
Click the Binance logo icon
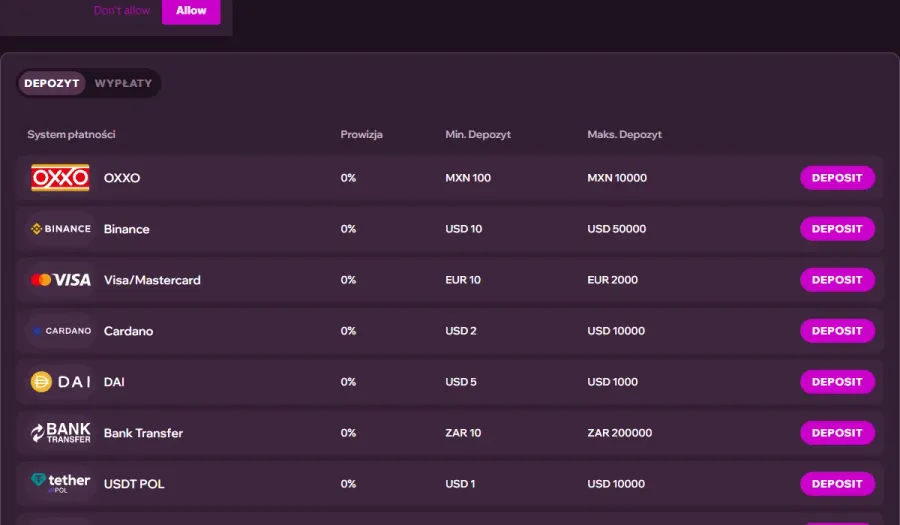pyautogui.click(x=60, y=229)
